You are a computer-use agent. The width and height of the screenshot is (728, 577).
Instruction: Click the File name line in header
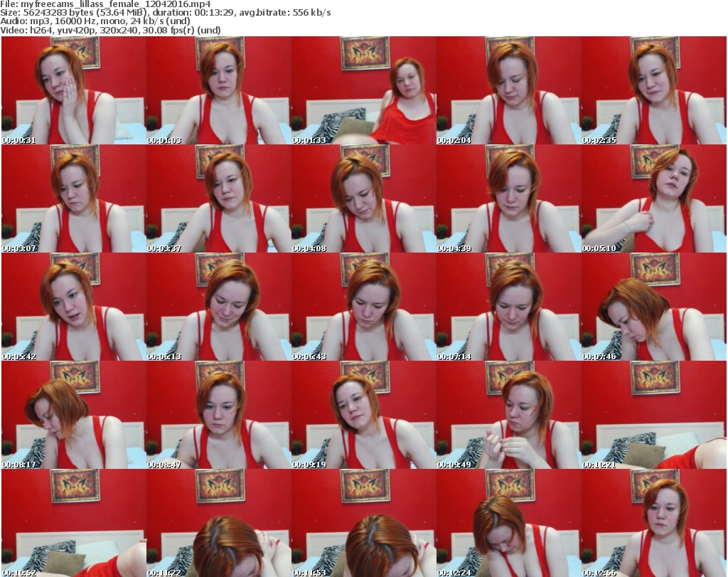tap(105, 4)
